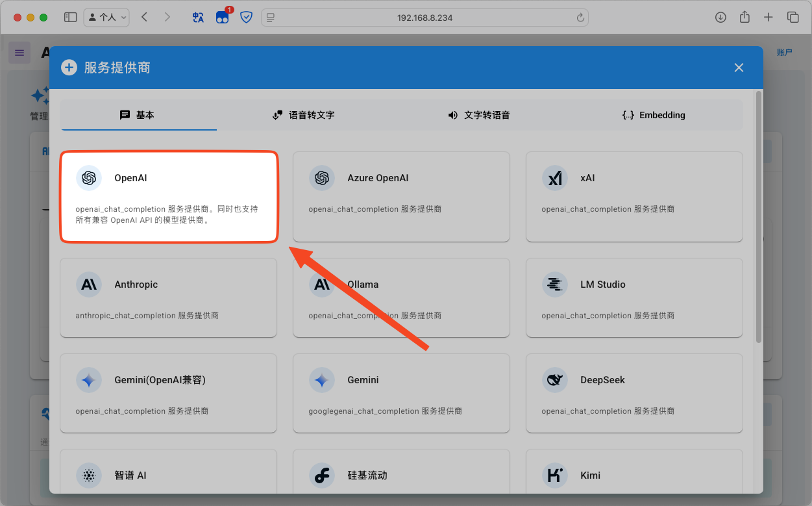
Task: Select the Gemini(OpenAI兼容) star icon
Action: tap(89, 380)
